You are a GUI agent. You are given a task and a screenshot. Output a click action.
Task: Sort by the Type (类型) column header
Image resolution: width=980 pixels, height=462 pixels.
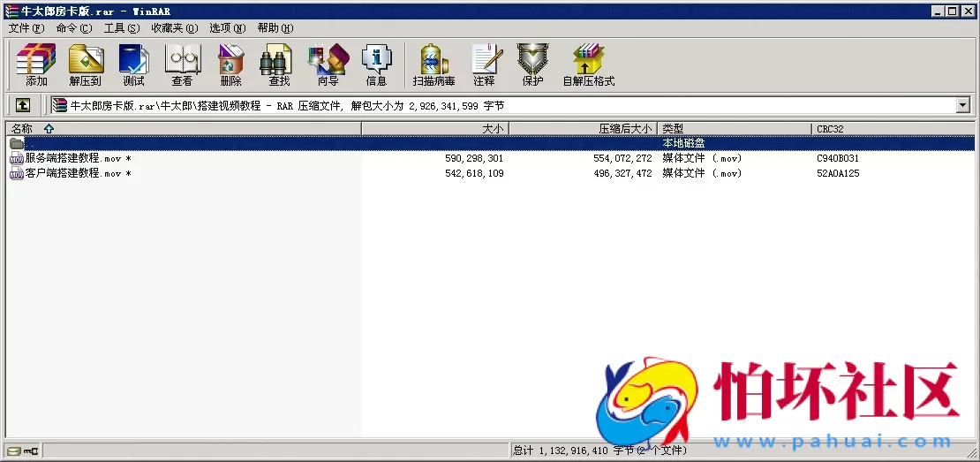(735, 129)
